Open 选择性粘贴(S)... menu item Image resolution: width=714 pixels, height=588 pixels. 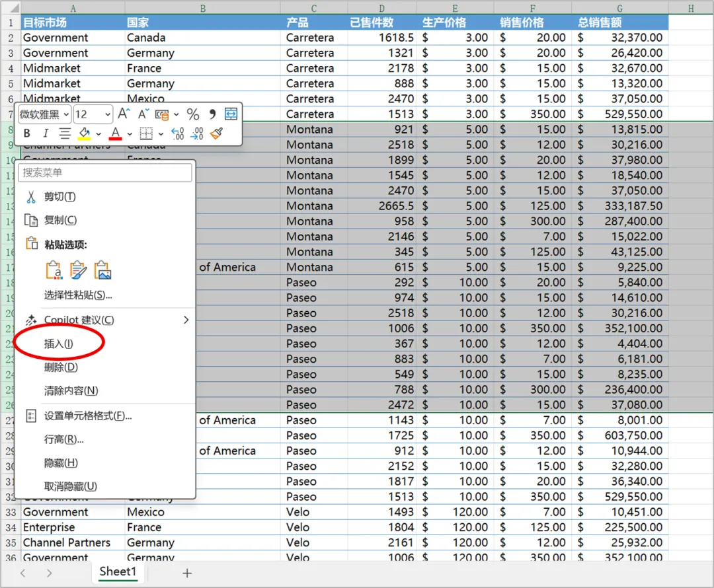[104, 295]
